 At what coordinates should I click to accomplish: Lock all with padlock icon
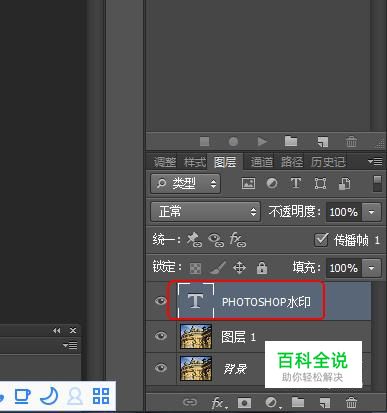pos(262,267)
